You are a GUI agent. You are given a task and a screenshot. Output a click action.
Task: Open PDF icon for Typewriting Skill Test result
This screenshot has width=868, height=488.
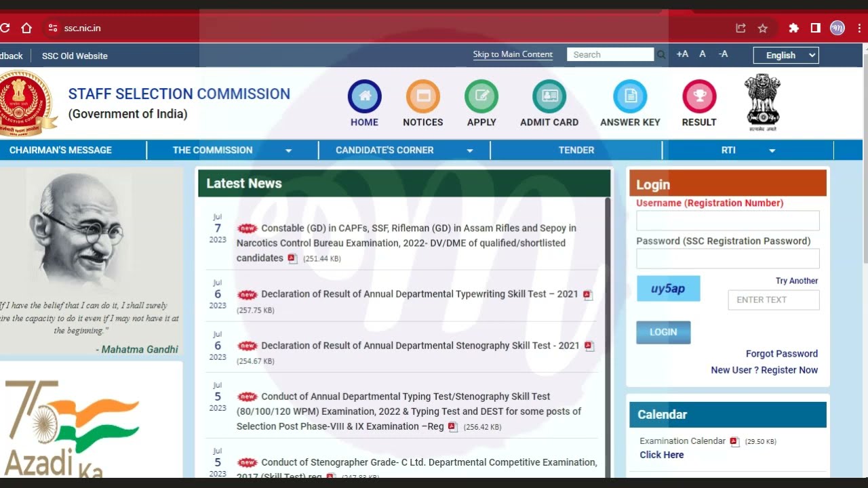coord(588,295)
